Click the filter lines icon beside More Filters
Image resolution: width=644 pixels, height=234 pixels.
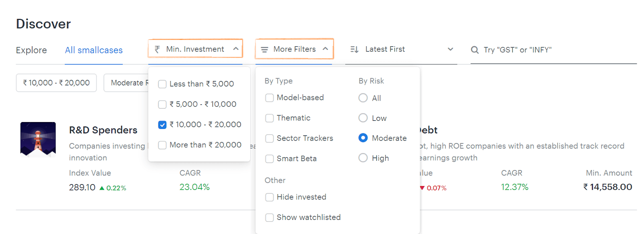point(264,50)
